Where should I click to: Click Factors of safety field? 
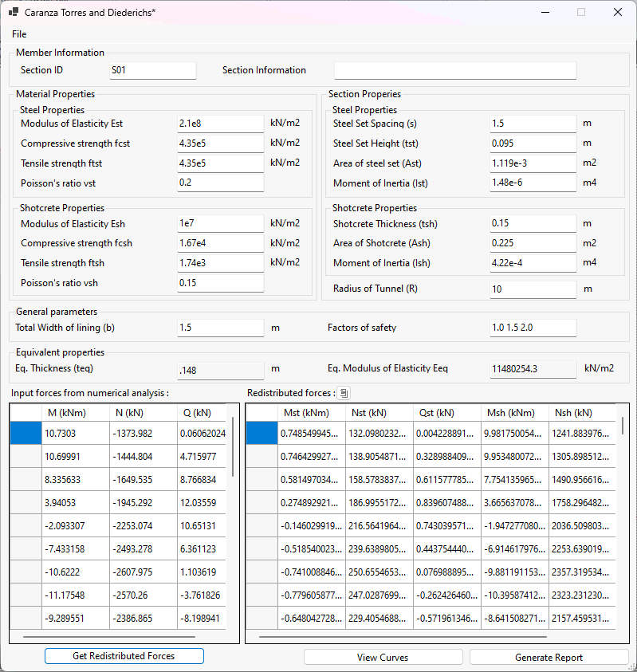[533, 328]
